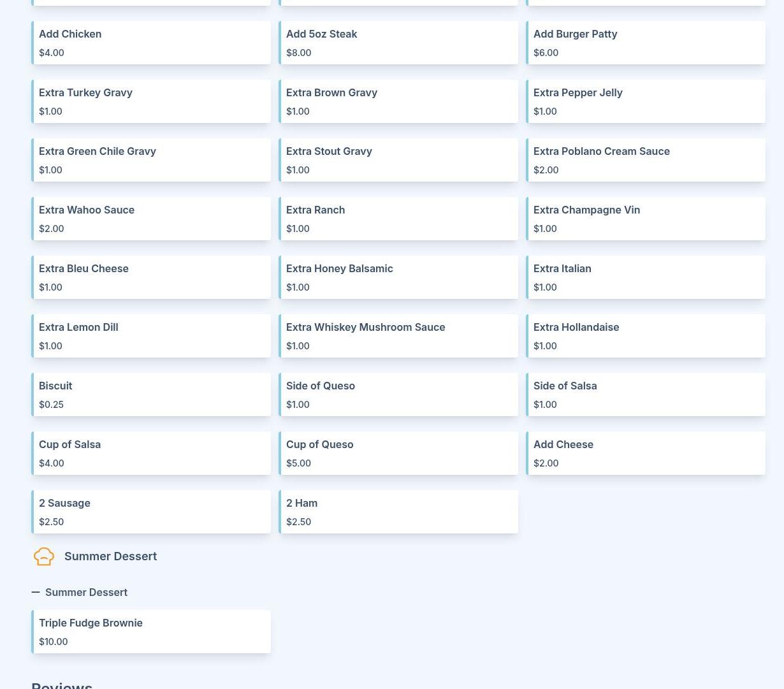The image size is (784, 689).
Task: Open the Cup of Queso item
Action: (x=398, y=453)
